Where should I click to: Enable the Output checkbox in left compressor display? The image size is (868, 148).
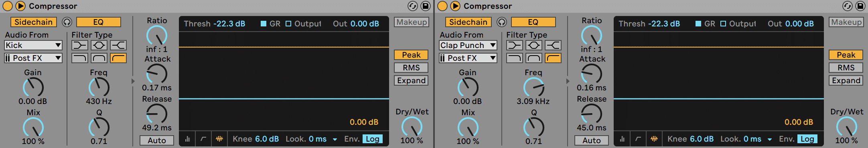(x=288, y=24)
